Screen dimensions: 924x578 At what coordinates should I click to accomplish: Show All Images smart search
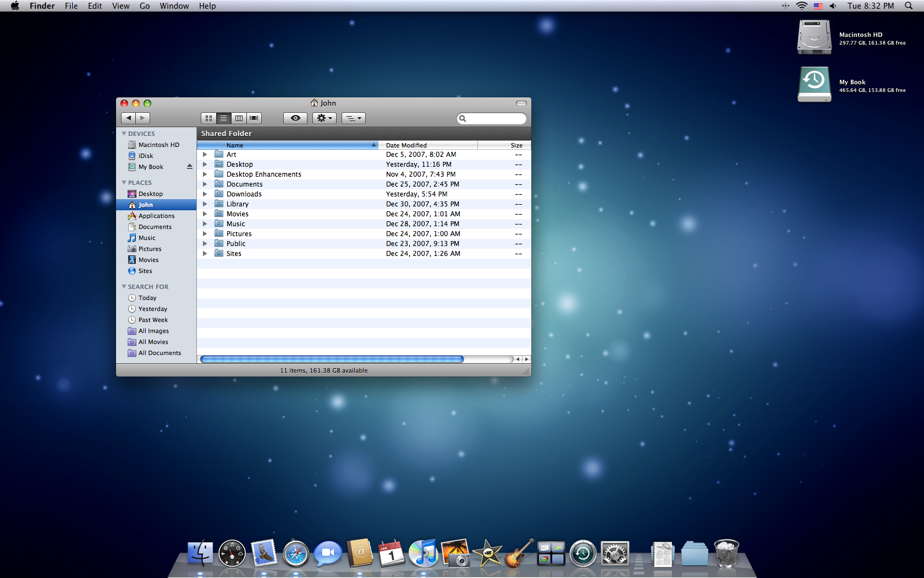click(x=156, y=331)
